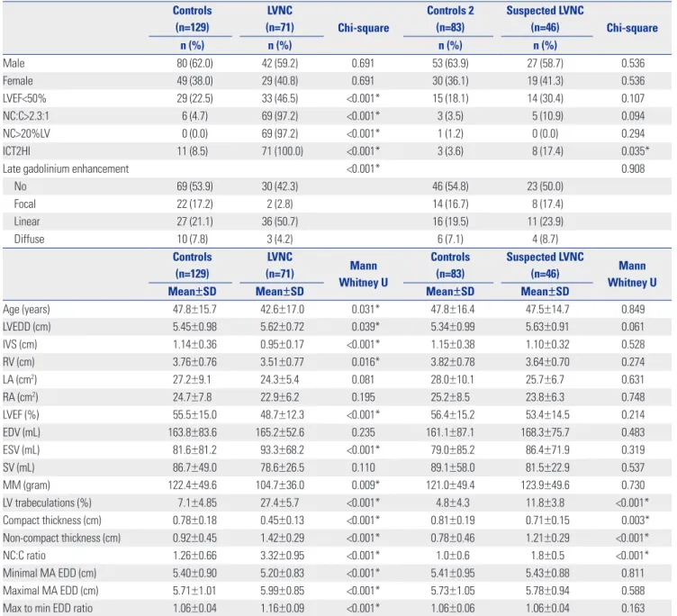Screen dimensions: 677x616
Task: Click the 'IVS (cm)' row label
Action: [x=20, y=345]
